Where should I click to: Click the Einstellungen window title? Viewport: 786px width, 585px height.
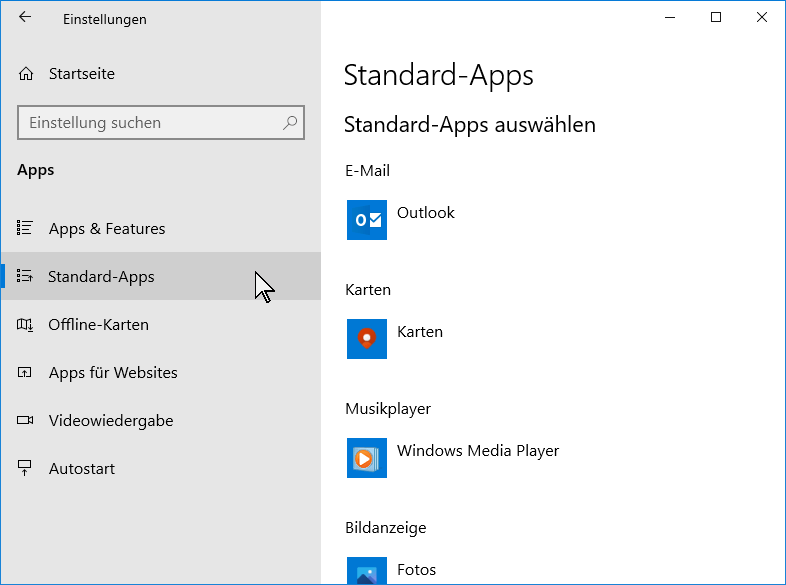[x=105, y=19]
